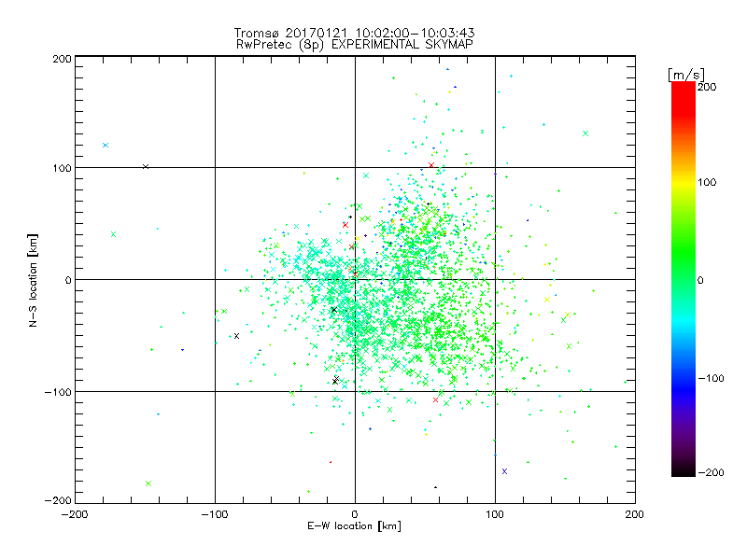Click the E-W axis tick label "-200"

[x=75, y=514]
